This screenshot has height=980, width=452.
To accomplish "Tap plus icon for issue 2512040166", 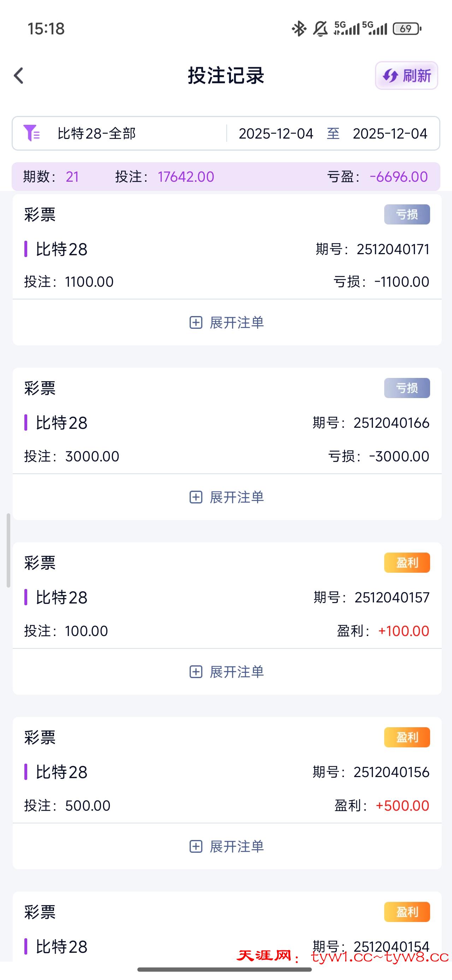I will click(x=196, y=497).
